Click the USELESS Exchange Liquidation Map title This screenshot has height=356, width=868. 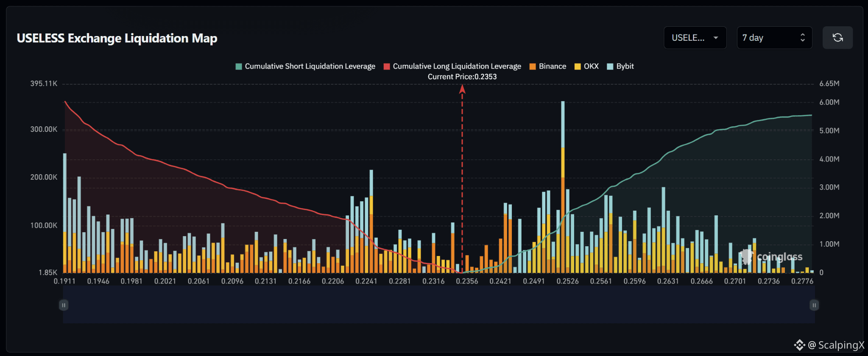(x=117, y=38)
